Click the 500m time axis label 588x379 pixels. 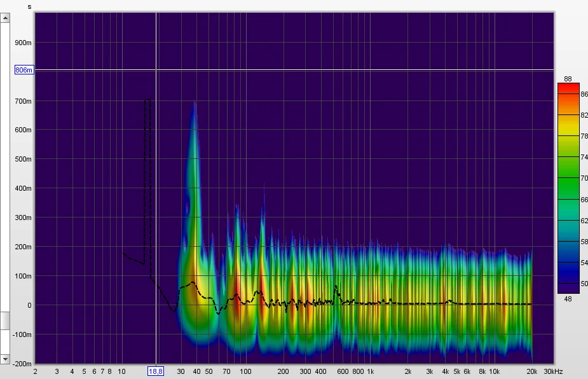23,159
